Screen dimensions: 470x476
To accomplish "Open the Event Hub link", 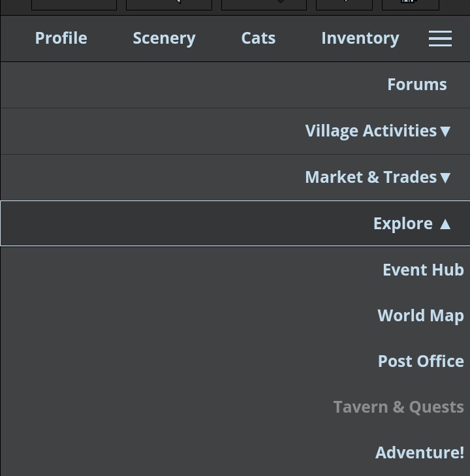I will click(x=423, y=270).
